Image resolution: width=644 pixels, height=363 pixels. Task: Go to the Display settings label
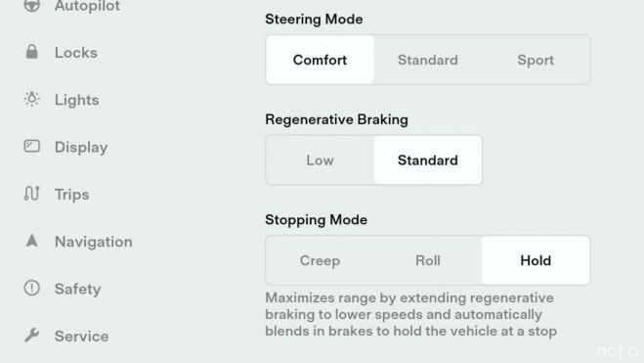(x=81, y=147)
